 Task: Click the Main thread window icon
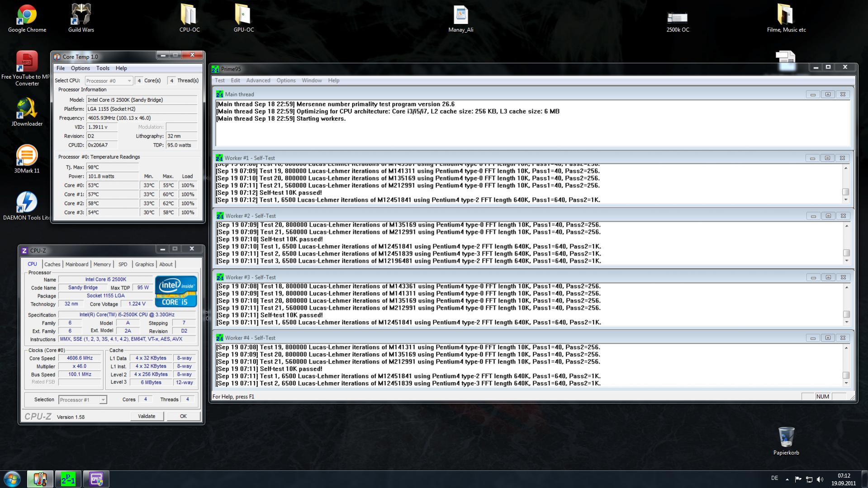coord(219,94)
